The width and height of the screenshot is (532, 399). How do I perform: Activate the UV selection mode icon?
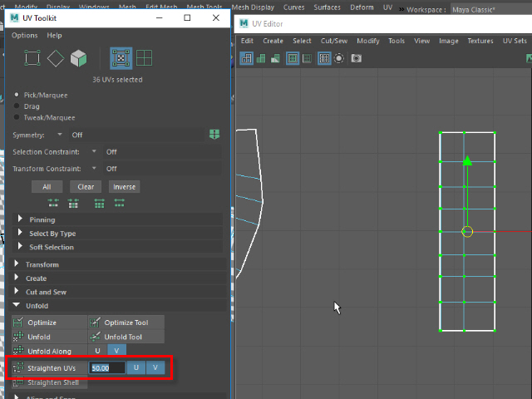click(x=121, y=58)
